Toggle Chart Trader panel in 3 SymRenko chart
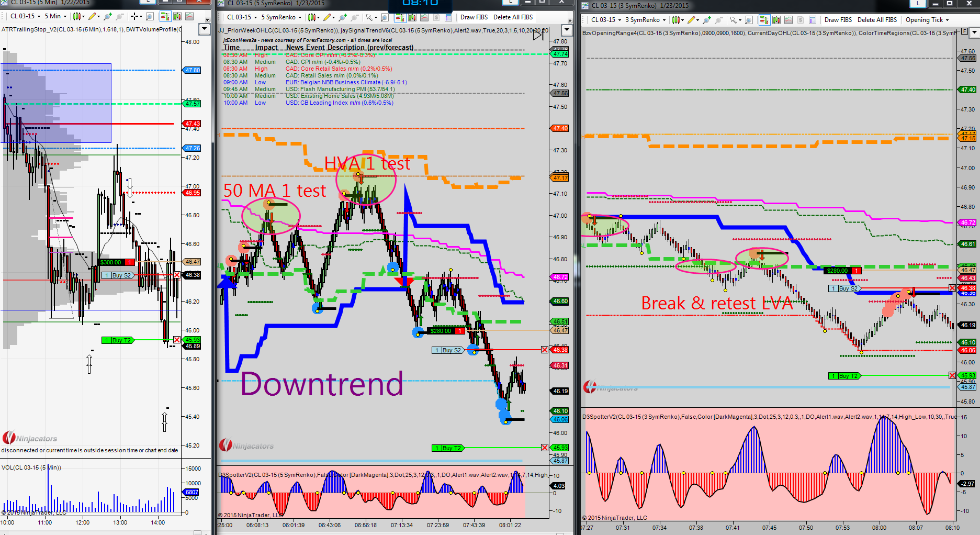 (764, 20)
